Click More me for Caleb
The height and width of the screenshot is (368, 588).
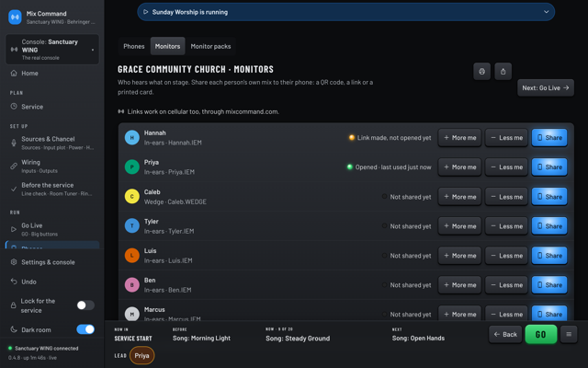[x=459, y=196]
